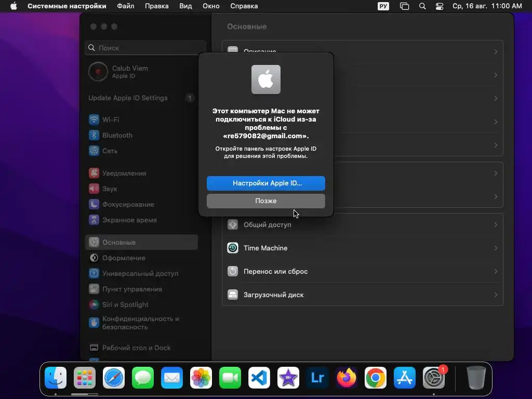This screenshot has height=399, width=532.
Task: Open Lightroom in the Dock
Action: point(317,378)
